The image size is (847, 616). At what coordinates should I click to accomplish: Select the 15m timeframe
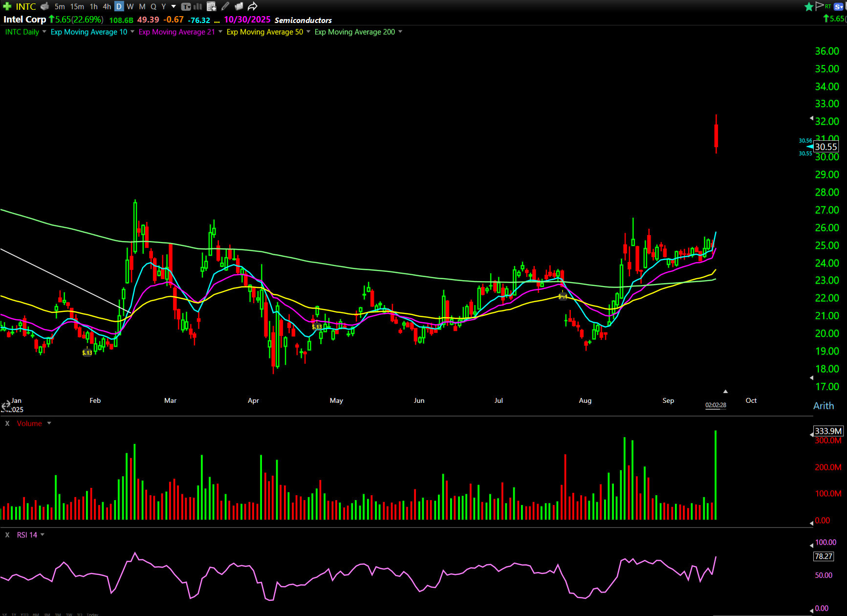click(x=77, y=6)
